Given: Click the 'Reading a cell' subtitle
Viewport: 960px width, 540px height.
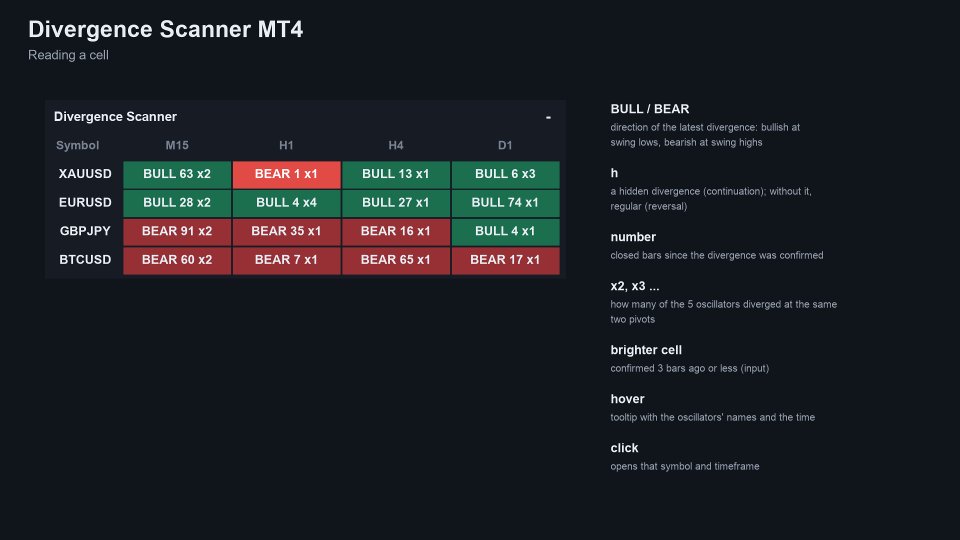Looking at the screenshot, I should coord(69,55).
